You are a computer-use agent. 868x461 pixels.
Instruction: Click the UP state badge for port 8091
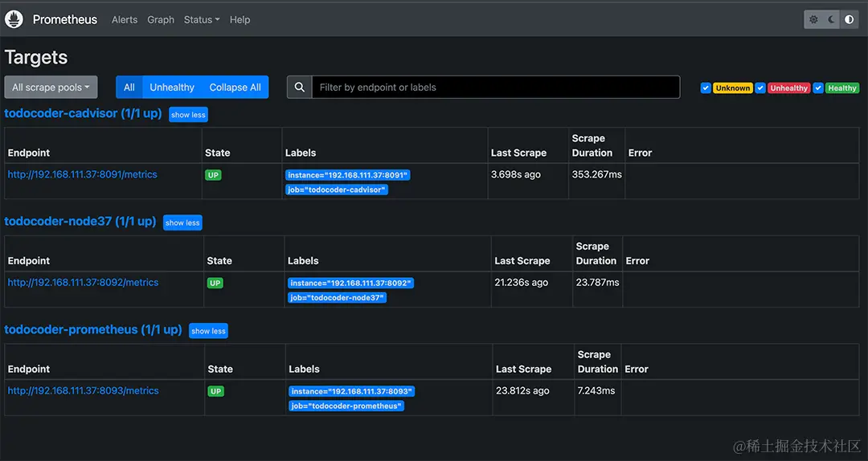(x=213, y=175)
